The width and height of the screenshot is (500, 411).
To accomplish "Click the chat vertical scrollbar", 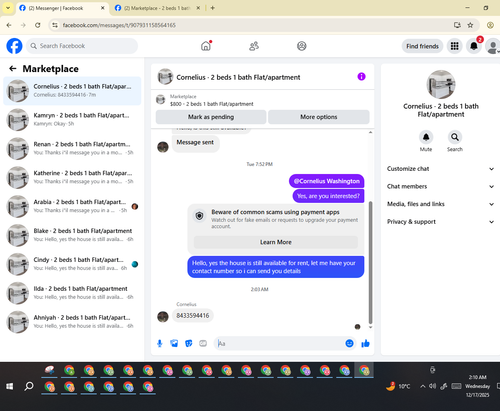I will pos(370,263).
